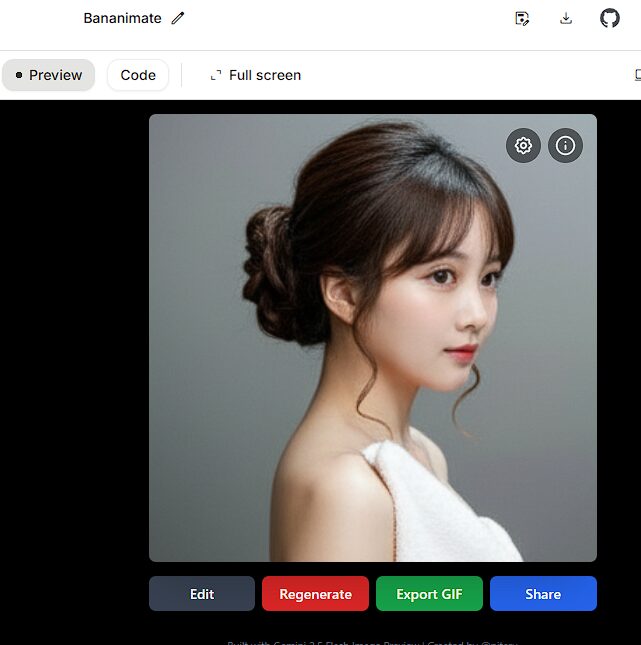
Task: Switch to the Code tab
Action: (x=138, y=75)
